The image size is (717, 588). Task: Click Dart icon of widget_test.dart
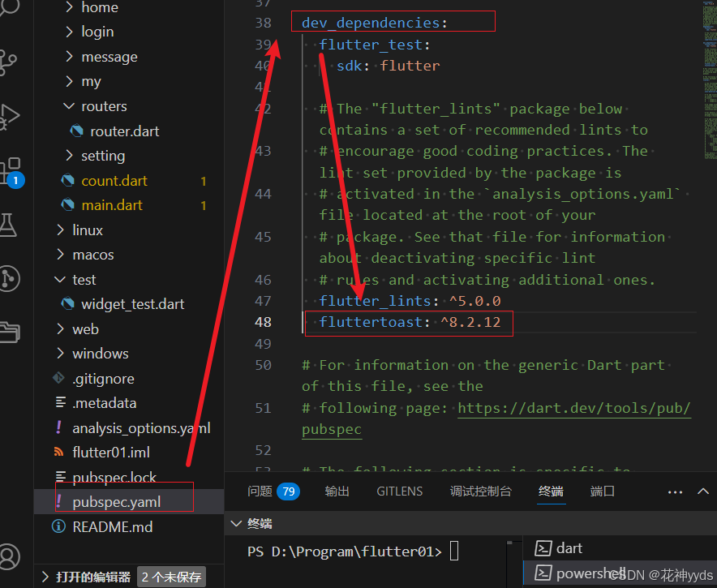pyautogui.click(x=67, y=303)
